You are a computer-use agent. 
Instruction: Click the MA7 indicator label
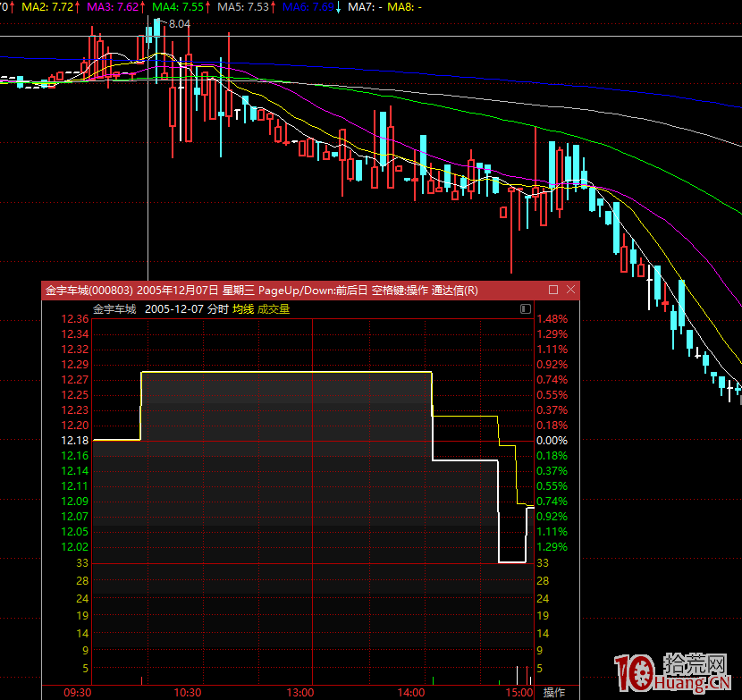pyautogui.click(x=364, y=6)
